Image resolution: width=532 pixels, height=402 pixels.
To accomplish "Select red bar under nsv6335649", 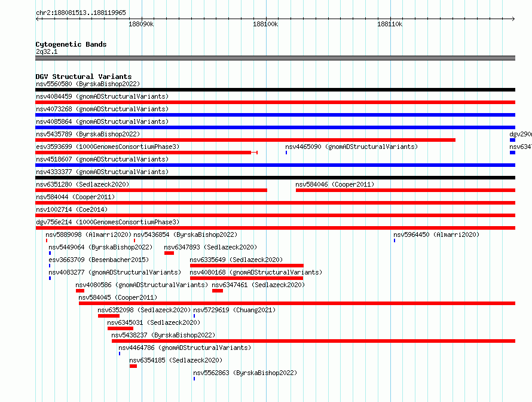I will pos(247,266).
